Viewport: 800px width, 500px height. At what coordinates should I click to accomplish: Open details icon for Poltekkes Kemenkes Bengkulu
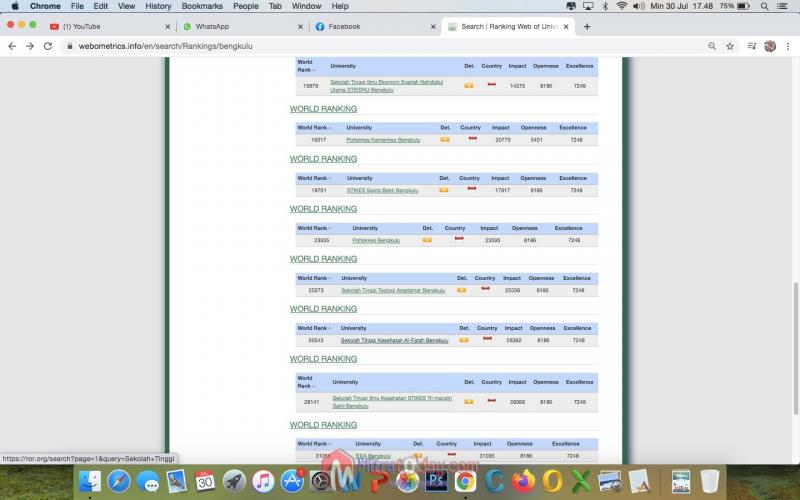445,140
